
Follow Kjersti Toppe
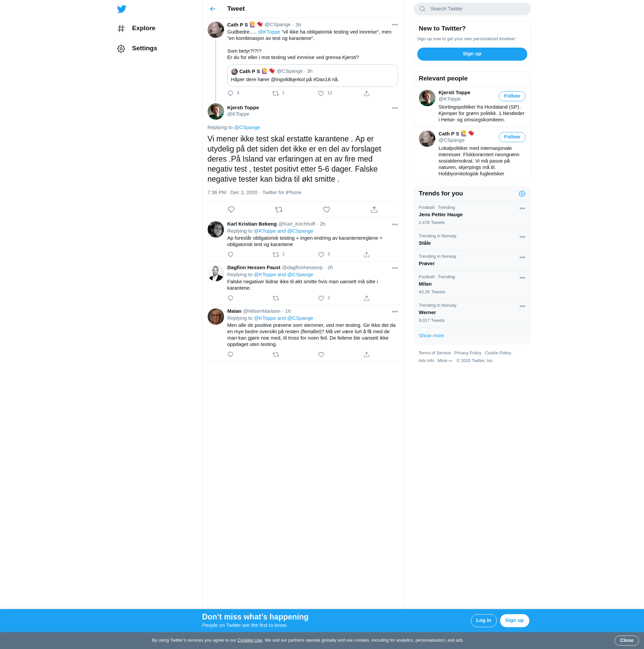(x=512, y=96)
